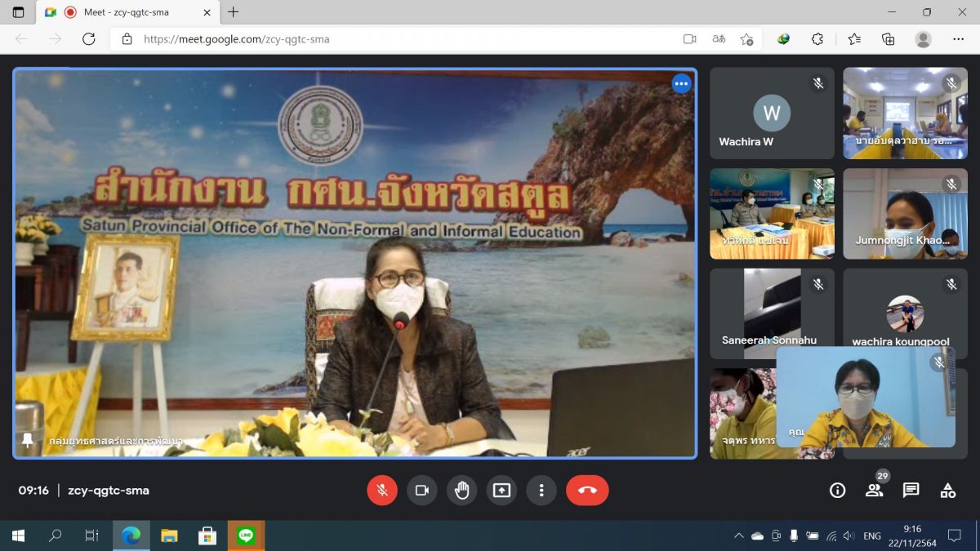This screenshot has width=980, height=551.
Task: Add this page to favorites star icon
Action: tap(746, 39)
